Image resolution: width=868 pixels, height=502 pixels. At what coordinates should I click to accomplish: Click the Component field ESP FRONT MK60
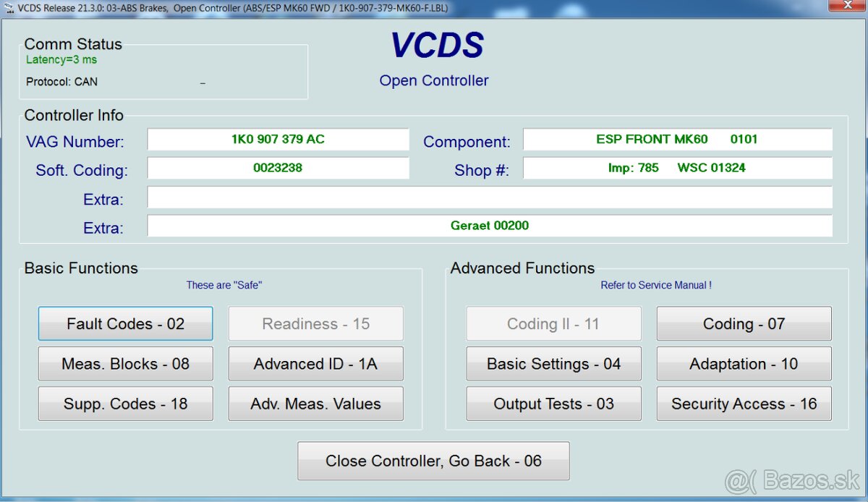click(x=677, y=140)
